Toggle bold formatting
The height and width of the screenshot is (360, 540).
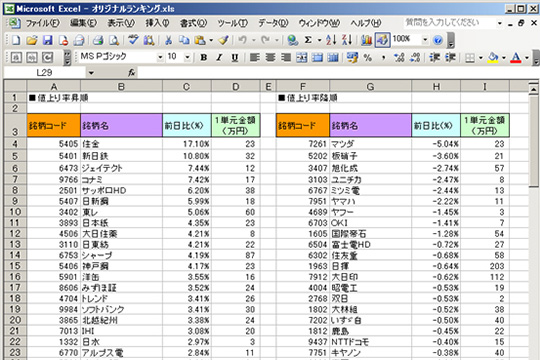(x=204, y=58)
